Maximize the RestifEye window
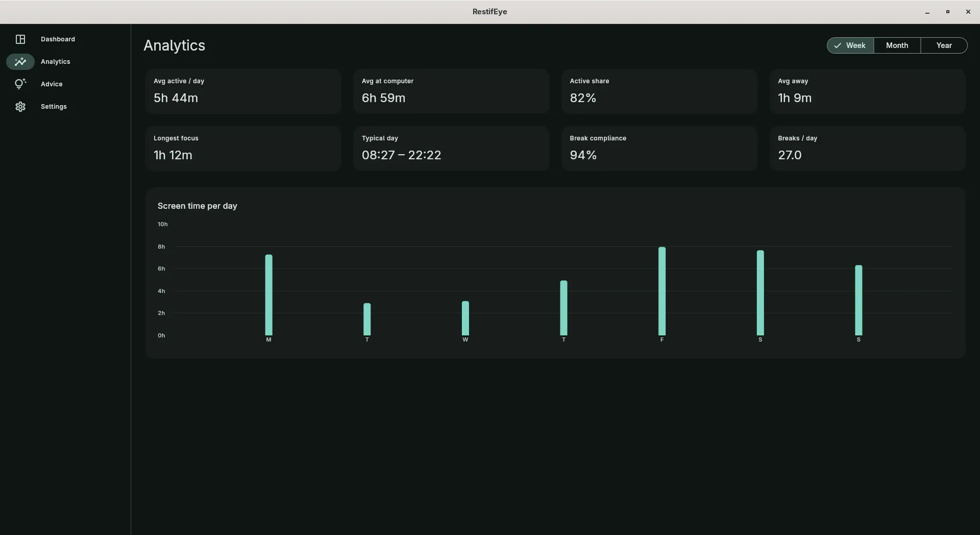The image size is (980, 535). [947, 12]
